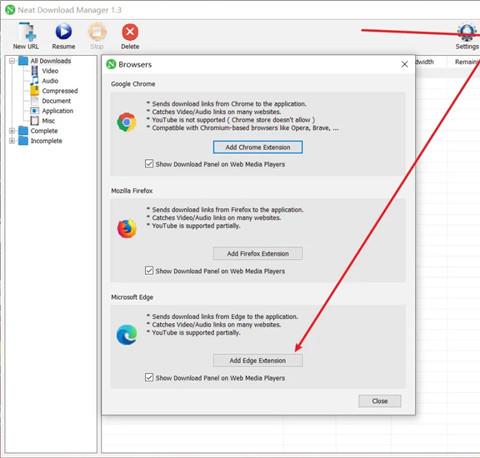Image resolution: width=480 pixels, height=458 pixels.
Task: Click the 'Microsoft Edge' section heading
Action: (132, 297)
